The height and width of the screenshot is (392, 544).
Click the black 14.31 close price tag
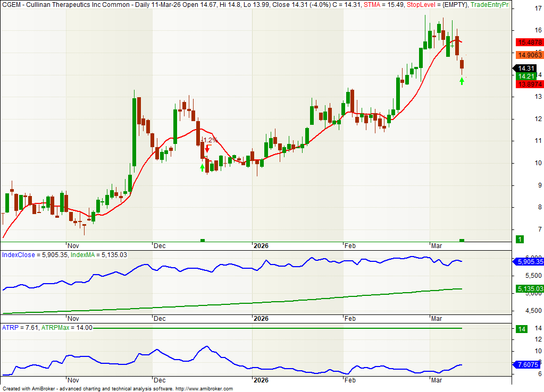click(526, 69)
